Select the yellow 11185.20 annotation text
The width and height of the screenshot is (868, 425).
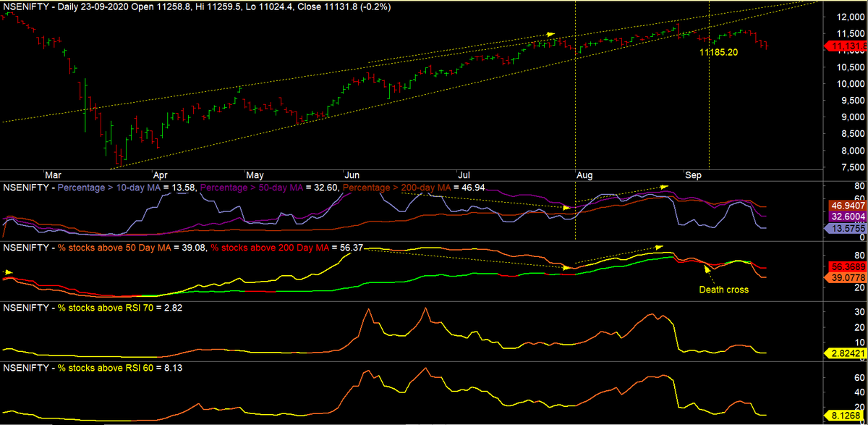pyautogui.click(x=718, y=53)
